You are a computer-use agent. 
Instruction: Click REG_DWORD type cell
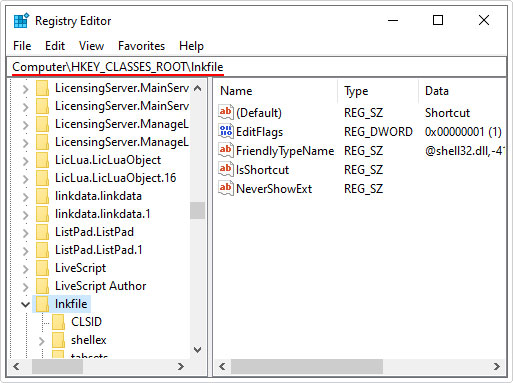click(378, 132)
